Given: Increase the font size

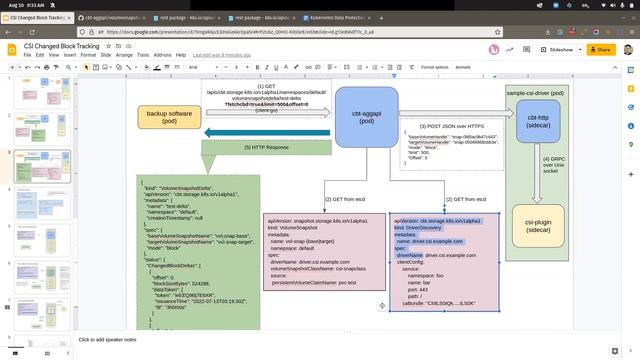Looking at the screenshot, I should click(x=247, y=67).
